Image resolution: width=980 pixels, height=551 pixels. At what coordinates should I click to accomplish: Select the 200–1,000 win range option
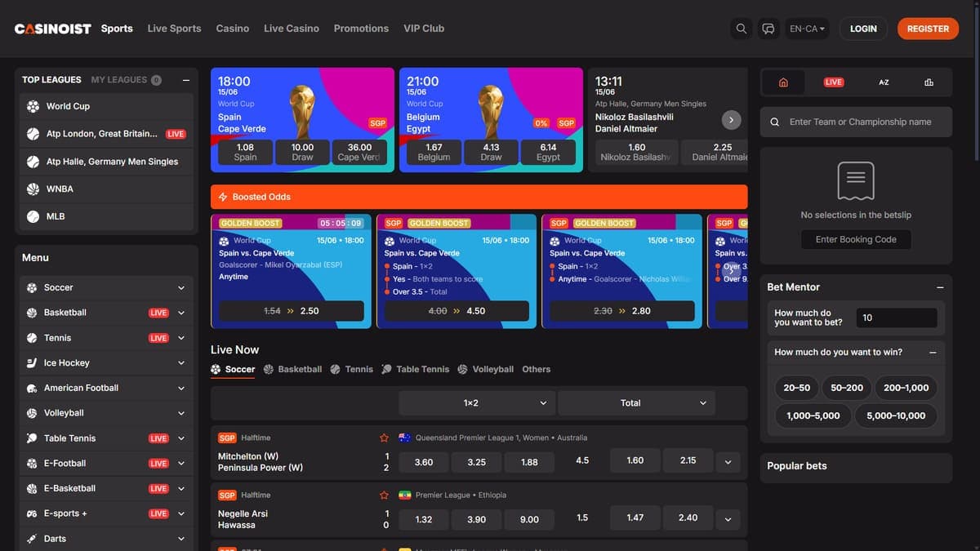(x=906, y=388)
